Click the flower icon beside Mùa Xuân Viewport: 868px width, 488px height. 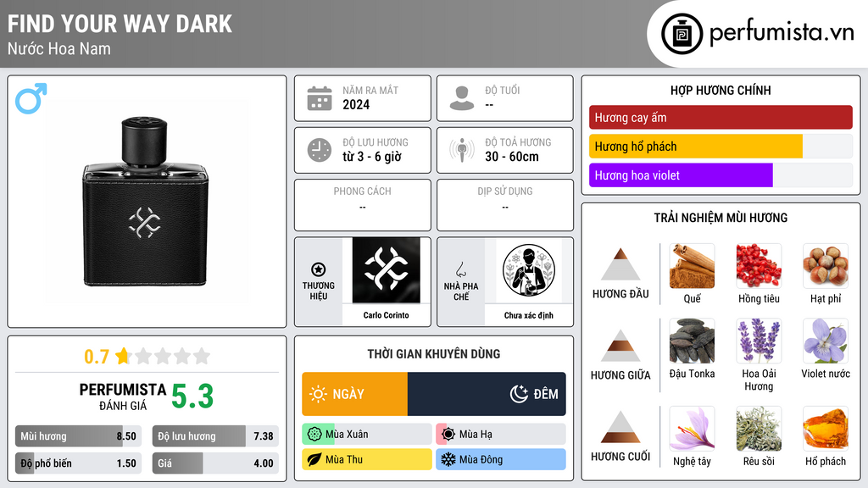click(314, 435)
